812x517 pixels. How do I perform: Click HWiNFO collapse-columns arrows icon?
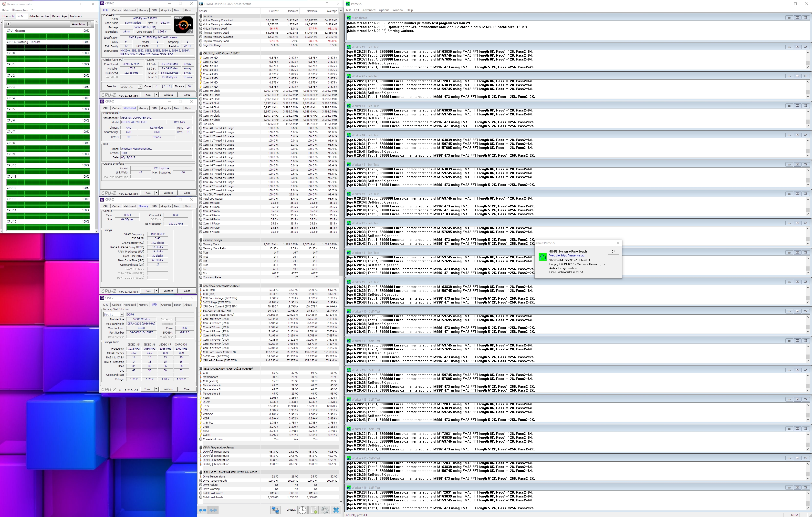coord(213,510)
